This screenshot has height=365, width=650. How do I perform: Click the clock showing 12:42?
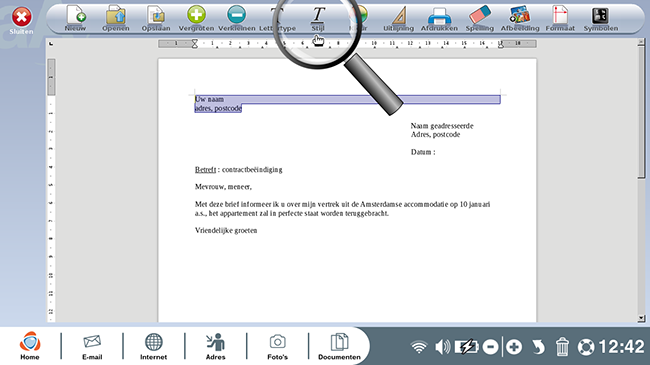621,347
